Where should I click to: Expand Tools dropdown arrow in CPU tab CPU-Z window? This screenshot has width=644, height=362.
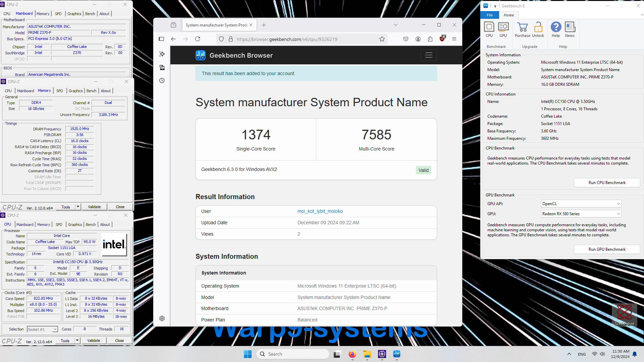(x=77, y=341)
